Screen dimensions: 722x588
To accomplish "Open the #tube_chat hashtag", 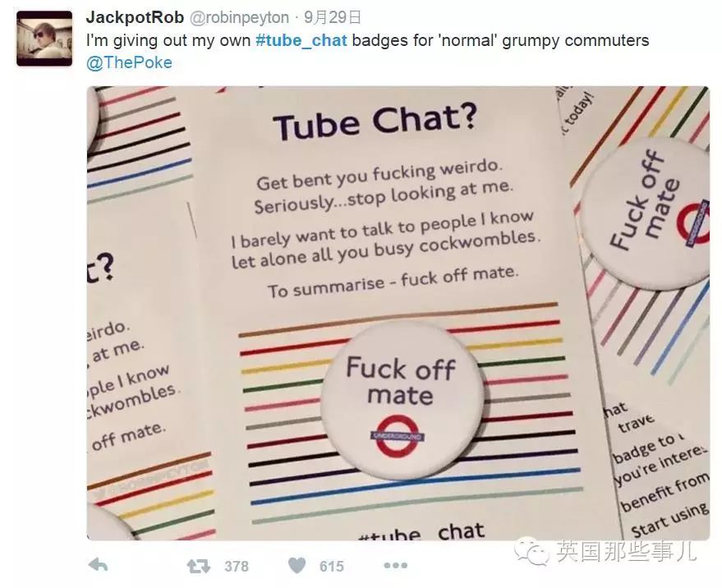I will (301, 40).
